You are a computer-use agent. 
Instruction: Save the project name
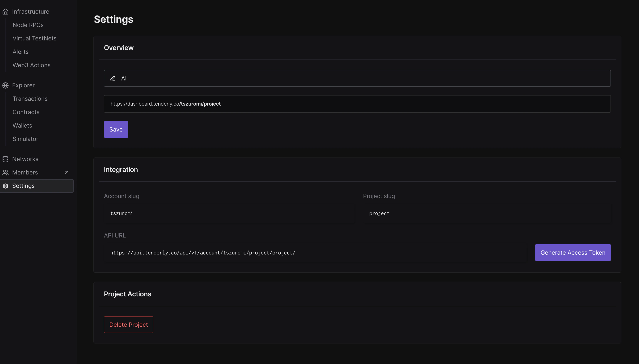116,129
